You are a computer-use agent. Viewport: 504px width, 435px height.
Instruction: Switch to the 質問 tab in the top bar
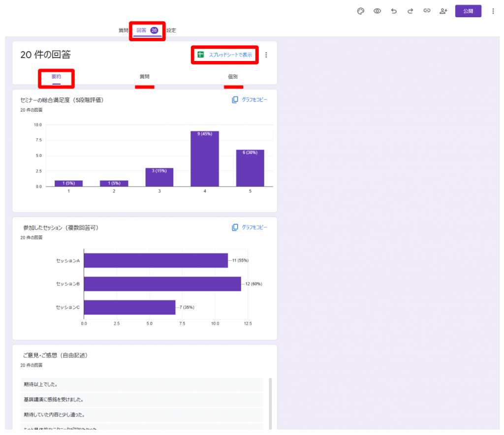click(x=123, y=31)
